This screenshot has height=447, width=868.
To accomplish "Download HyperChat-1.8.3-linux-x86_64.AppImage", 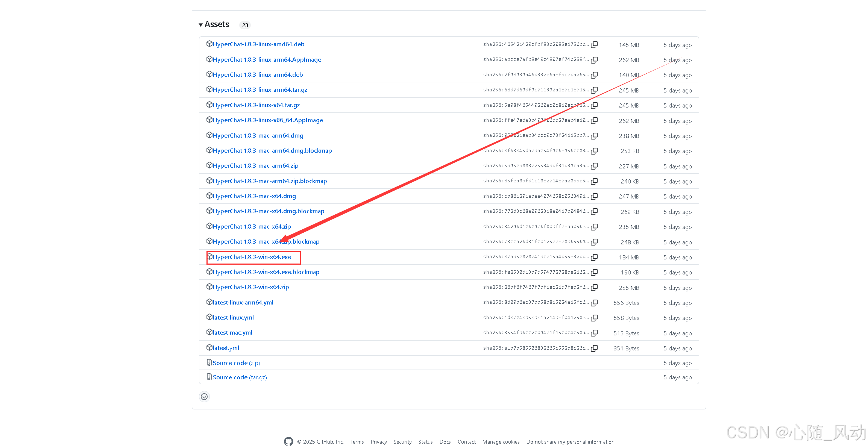I will click(x=268, y=120).
